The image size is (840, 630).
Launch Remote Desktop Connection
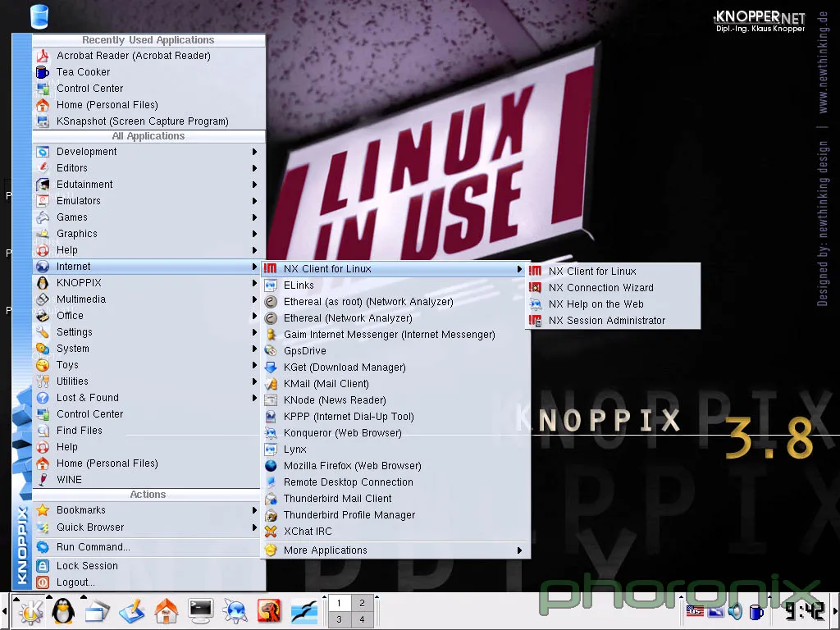(395, 482)
